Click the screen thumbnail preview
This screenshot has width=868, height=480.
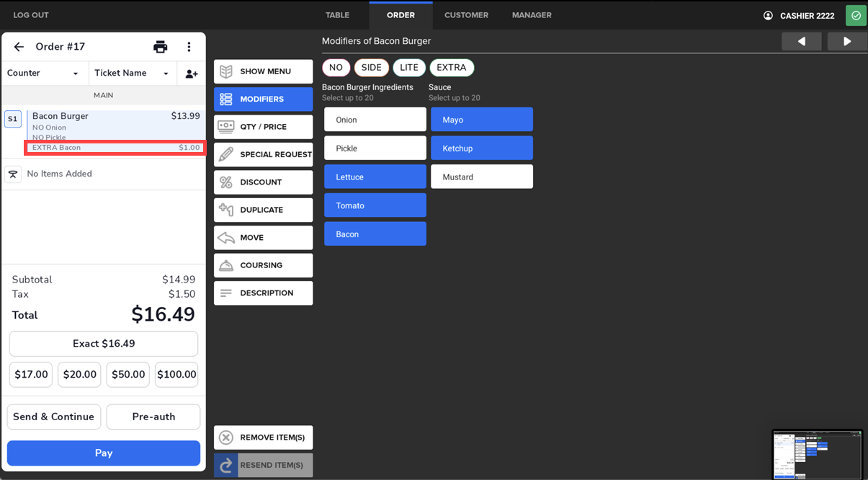pyautogui.click(x=816, y=454)
